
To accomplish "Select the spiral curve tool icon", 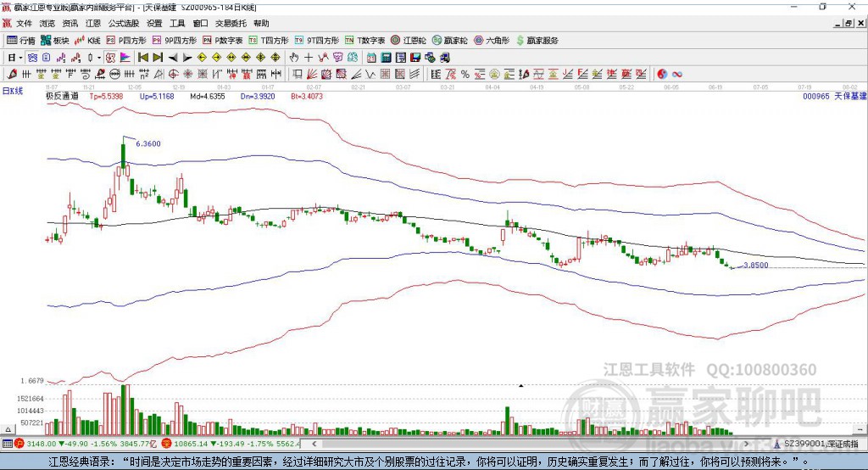I will pos(86,75).
